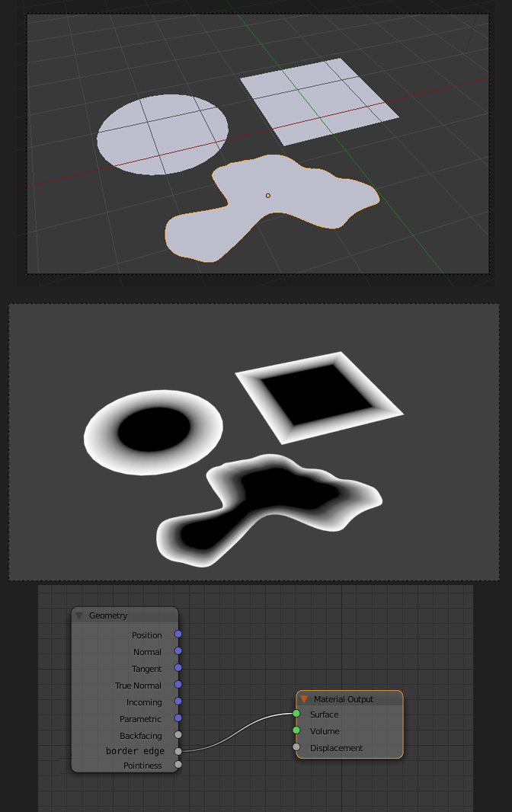Click the rendered square with black center
Image resolution: width=512 pixels, height=812 pixels.
[318, 397]
